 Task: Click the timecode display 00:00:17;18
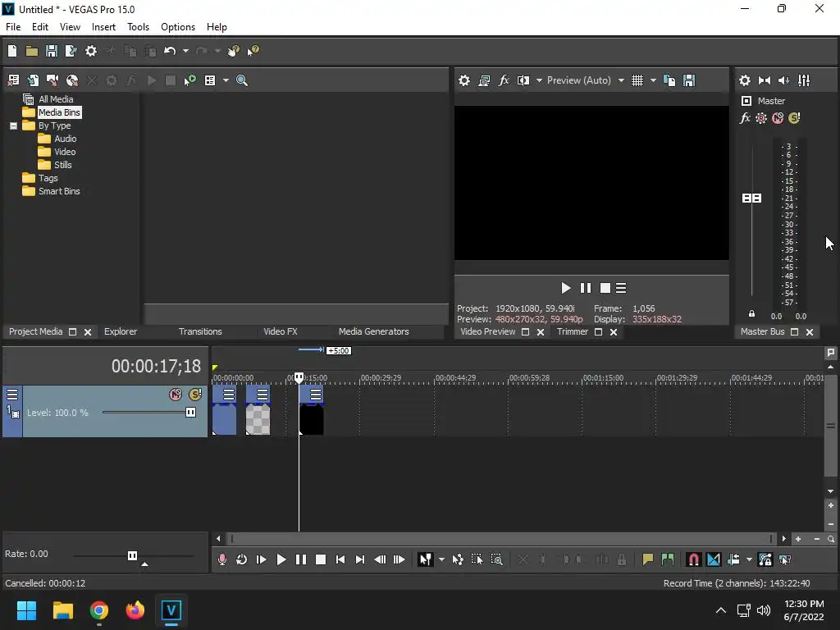(x=156, y=367)
